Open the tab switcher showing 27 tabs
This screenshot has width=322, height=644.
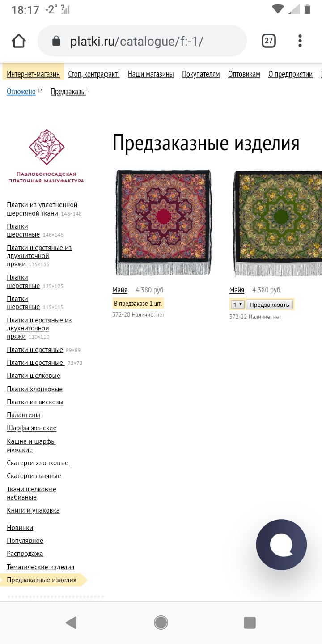click(268, 41)
